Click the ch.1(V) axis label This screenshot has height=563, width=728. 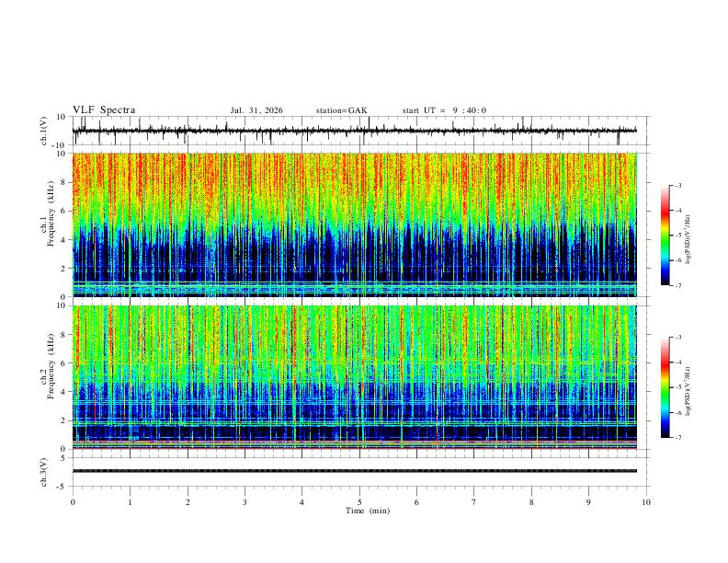coord(44,131)
